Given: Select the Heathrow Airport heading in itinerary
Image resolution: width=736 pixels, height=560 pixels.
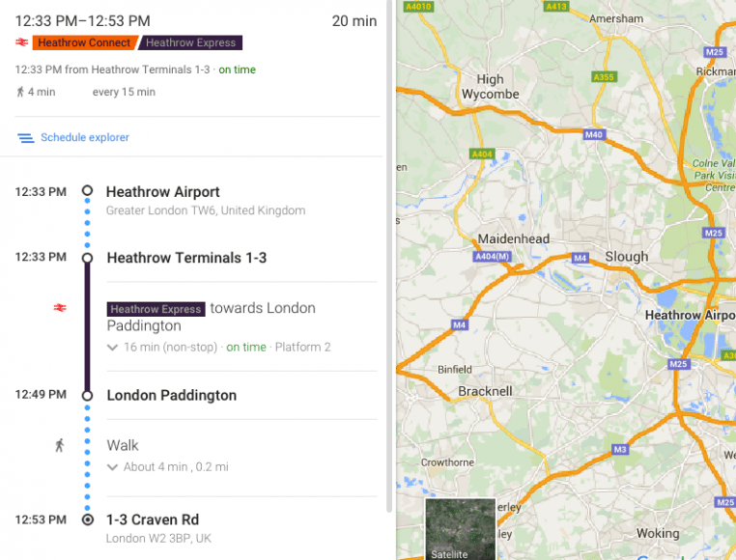Looking at the screenshot, I should (163, 192).
